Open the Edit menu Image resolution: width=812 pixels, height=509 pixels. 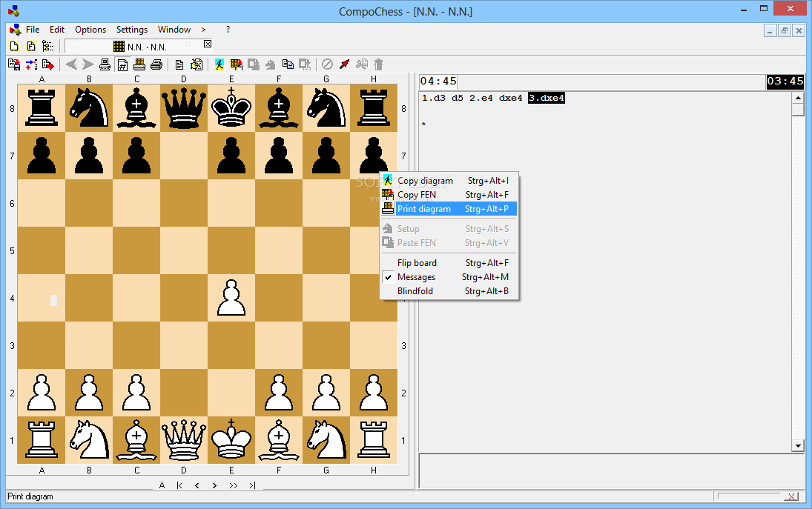(57, 30)
